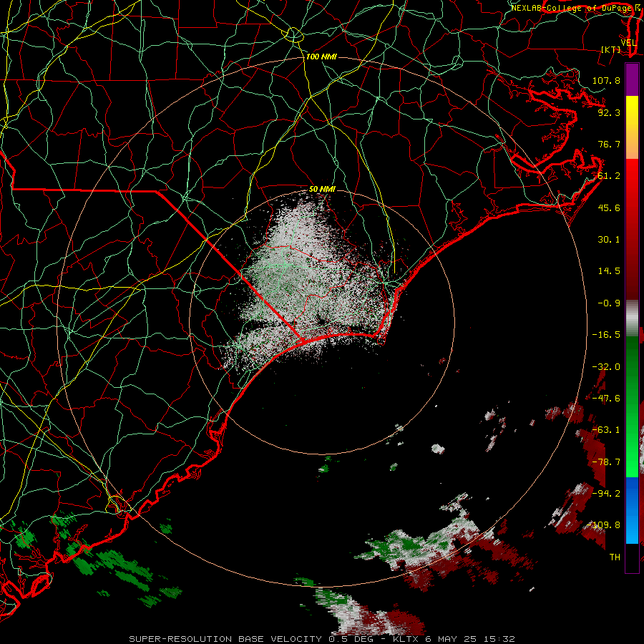Click the 107.8 velocity scale value

click(606, 80)
